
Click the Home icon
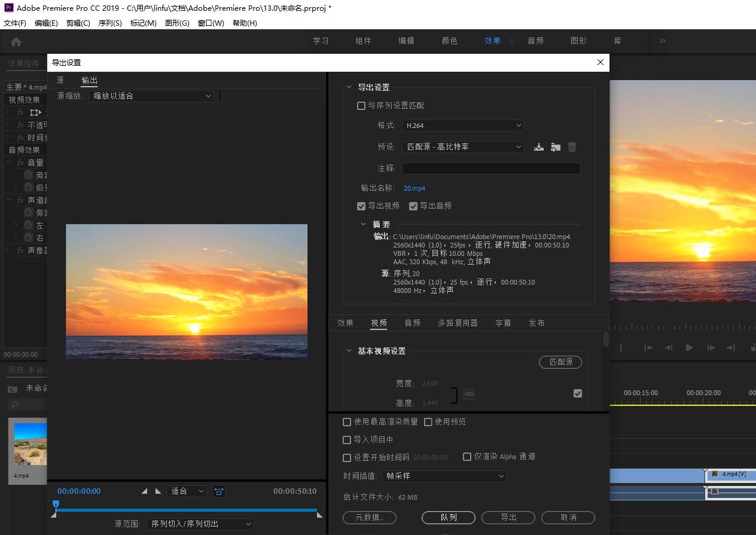tap(16, 41)
